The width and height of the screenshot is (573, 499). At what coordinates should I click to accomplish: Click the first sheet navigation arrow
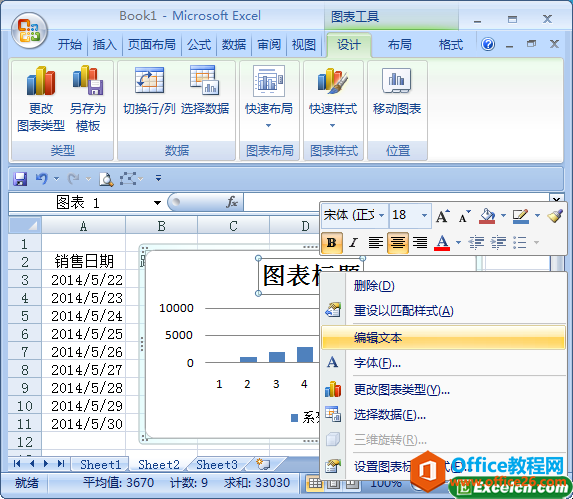point(16,464)
